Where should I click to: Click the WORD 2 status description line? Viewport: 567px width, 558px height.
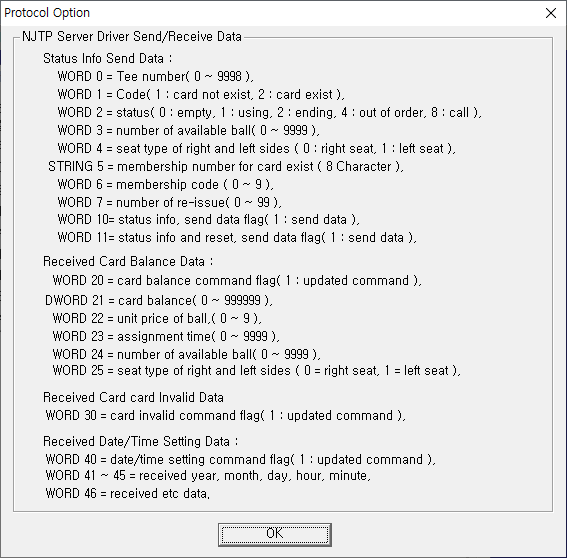click(x=269, y=112)
